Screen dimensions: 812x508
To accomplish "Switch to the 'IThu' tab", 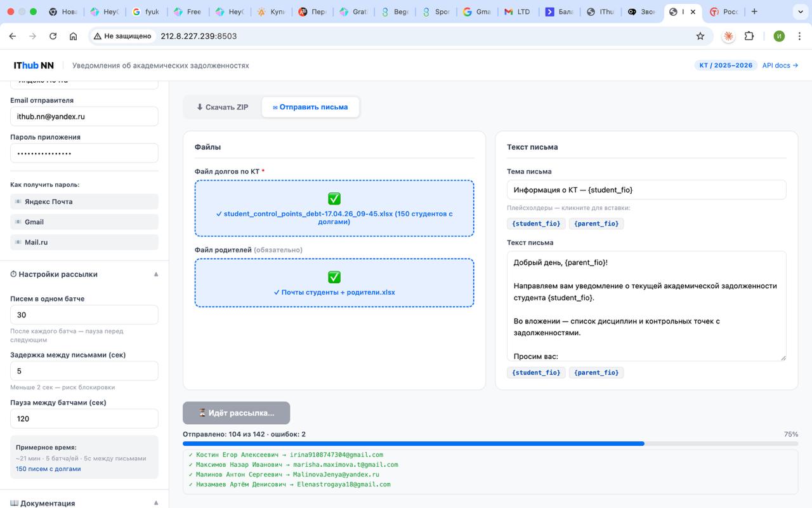I will [600, 11].
